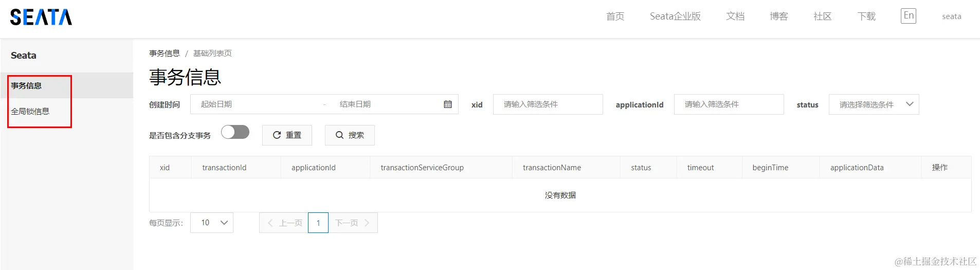980x270 pixels.
Task: Expand the status filter dropdown
Action: (874, 104)
